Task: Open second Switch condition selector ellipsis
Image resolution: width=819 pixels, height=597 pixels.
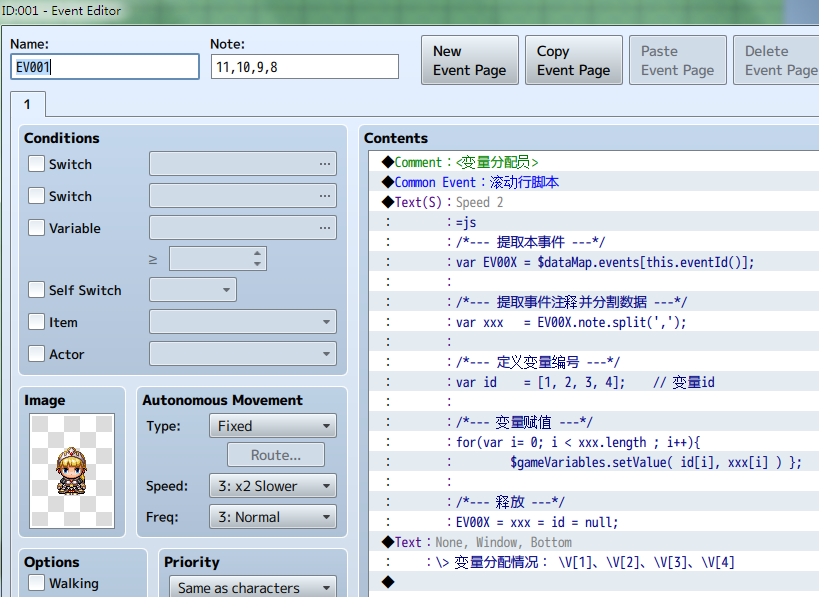Action: [325, 196]
